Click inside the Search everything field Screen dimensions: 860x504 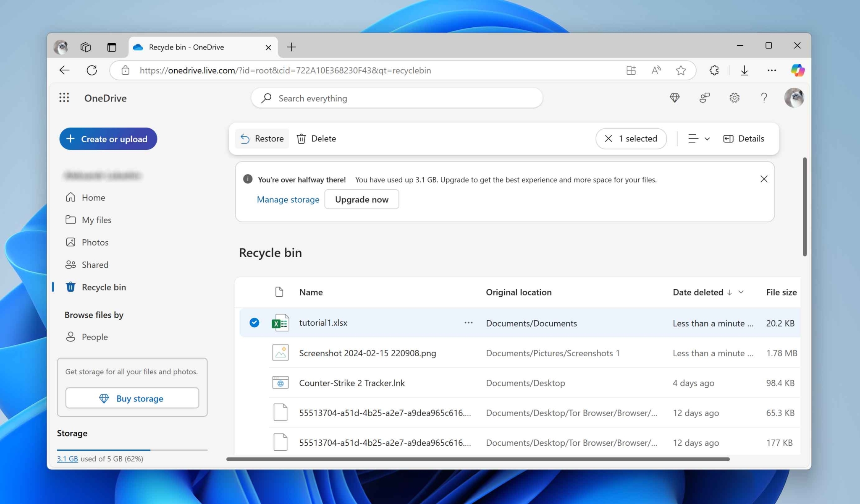click(395, 98)
